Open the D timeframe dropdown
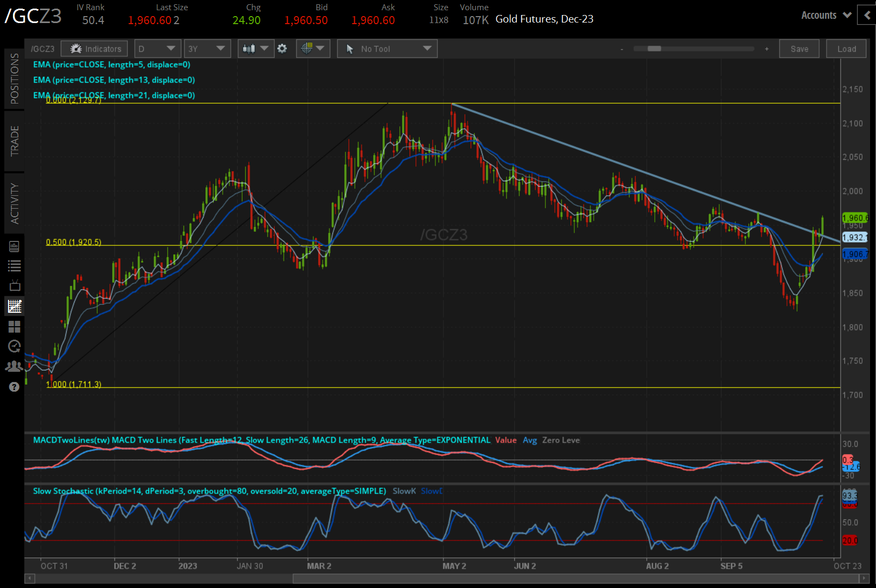 pyautogui.click(x=157, y=49)
